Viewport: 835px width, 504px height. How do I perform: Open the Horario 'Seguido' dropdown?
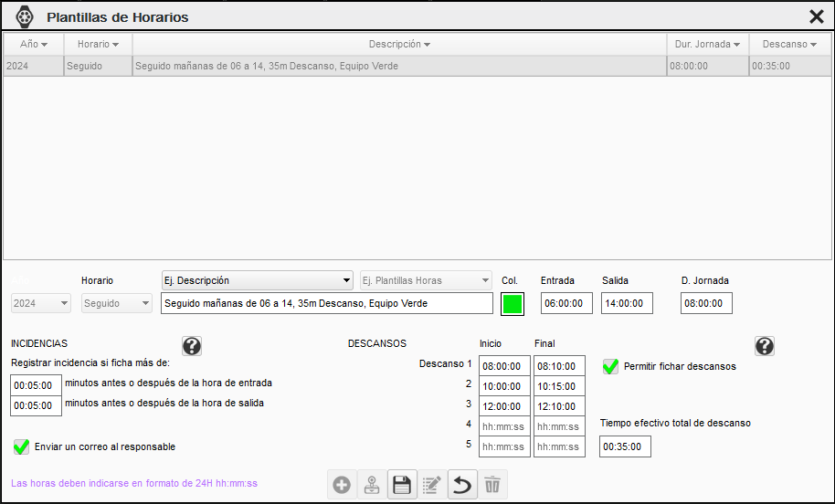click(x=116, y=303)
